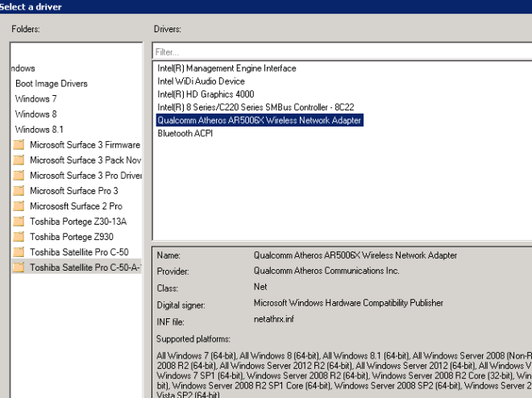Click the Microsoft Surface 3 Firmware folder icon
Viewport: 532px width, 398px height.
pyautogui.click(x=18, y=145)
